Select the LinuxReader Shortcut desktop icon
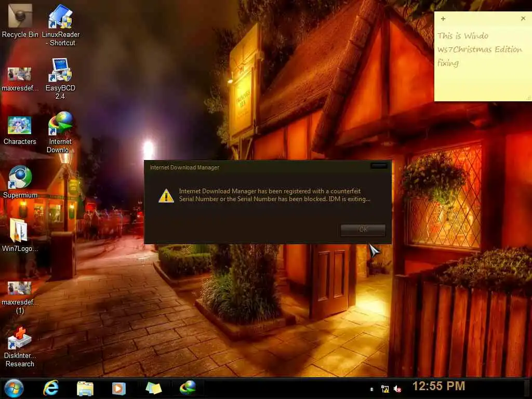Viewport: 532px width, 399px height. coord(60,25)
